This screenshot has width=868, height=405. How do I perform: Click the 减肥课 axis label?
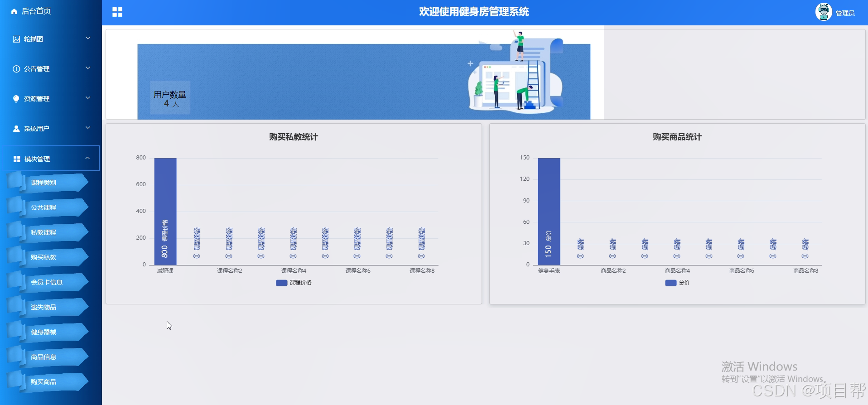[x=165, y=271]
